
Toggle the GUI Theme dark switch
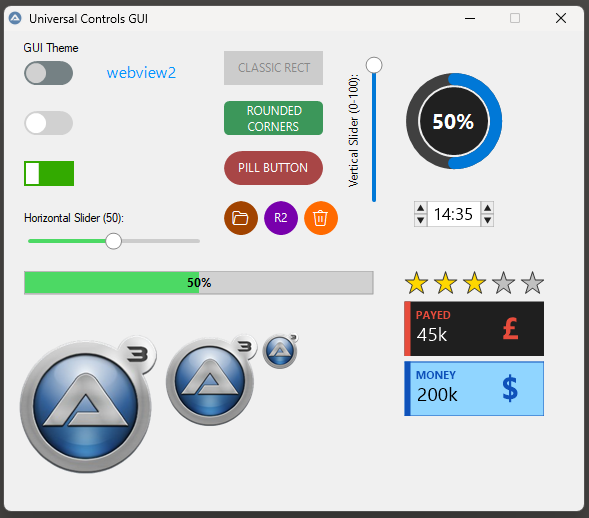48,73
